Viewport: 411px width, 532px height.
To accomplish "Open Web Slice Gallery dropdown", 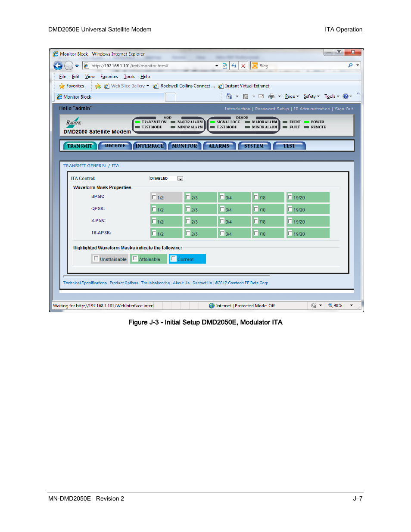I will 148,86.
